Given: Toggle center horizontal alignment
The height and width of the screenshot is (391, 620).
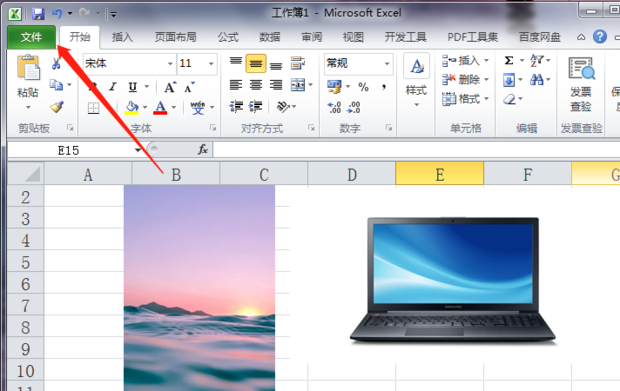Looking at the screenshot, I should tap(256, 85).
